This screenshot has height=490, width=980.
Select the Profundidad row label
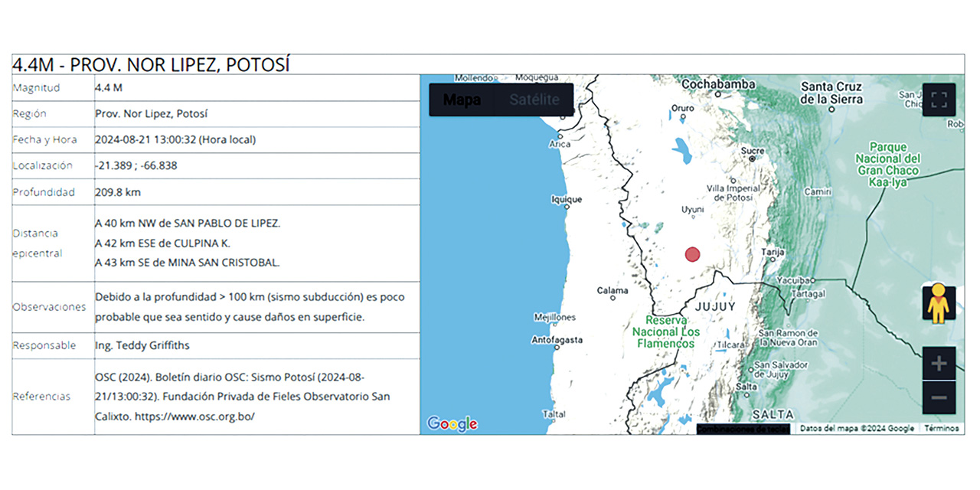click(44, 192)
